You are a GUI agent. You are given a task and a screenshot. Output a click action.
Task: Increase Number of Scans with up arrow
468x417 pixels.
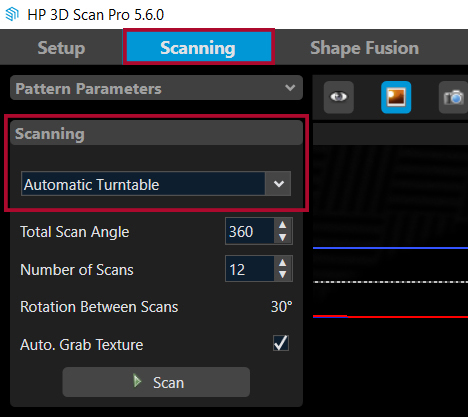(x=283, y=263)
